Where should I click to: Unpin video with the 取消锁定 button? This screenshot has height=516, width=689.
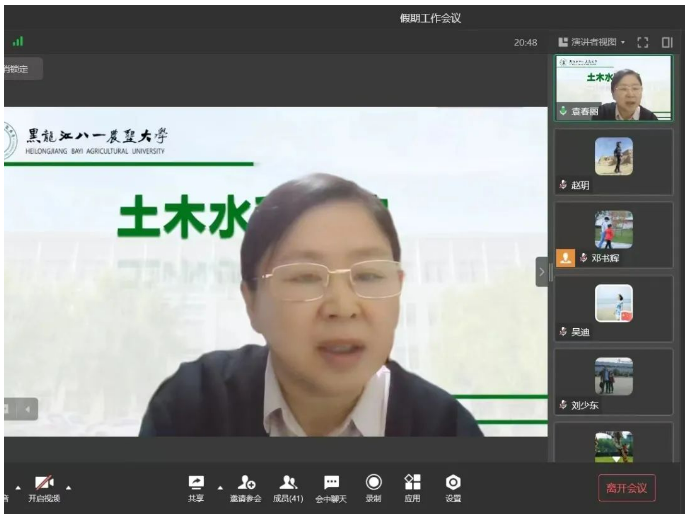click(18, 69)
